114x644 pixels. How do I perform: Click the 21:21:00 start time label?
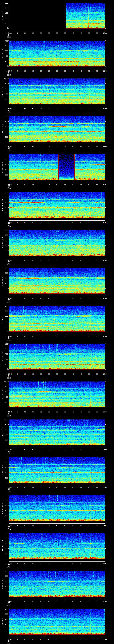[x=9, y=488]
